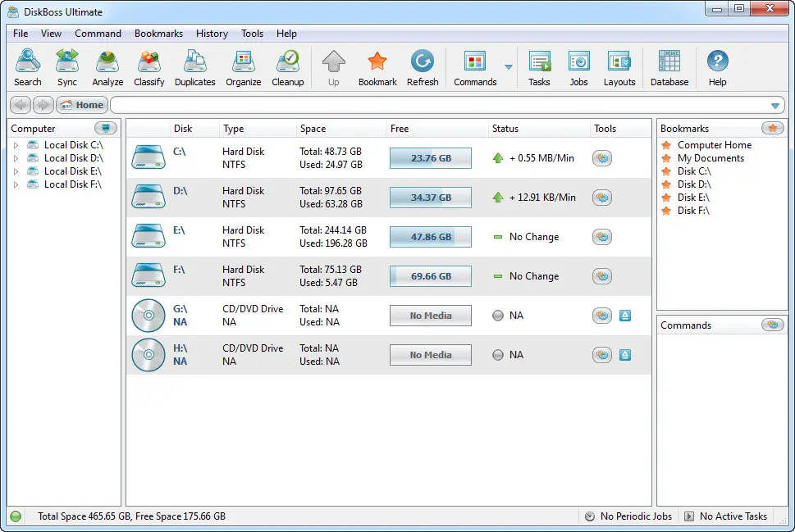Click the tools icon for drive G:\
Image resolution: width=795 pixels, height=532 pixels.
point(602,316)
